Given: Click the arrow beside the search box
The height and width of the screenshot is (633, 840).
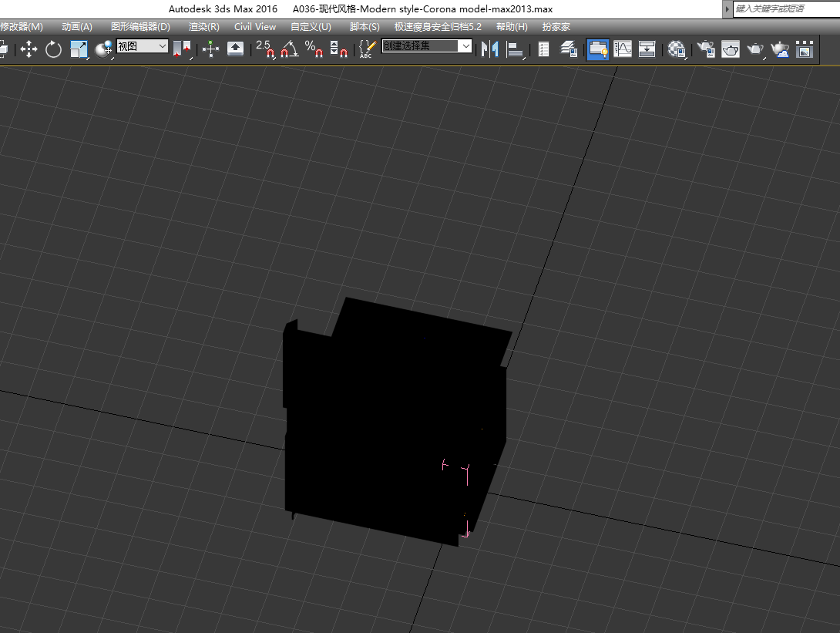Looking at the screenshot, I should pos(727,8).
